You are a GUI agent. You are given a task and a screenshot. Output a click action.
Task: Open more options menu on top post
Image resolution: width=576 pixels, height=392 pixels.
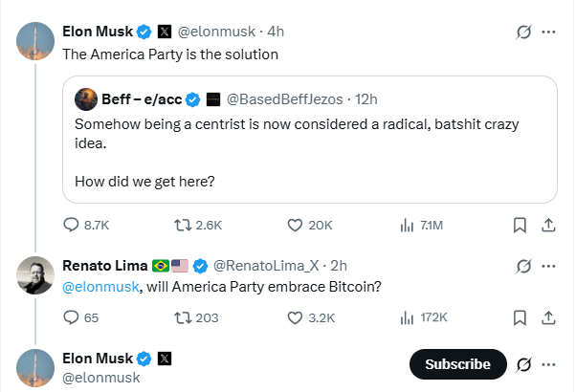click(x=549, y=32)
